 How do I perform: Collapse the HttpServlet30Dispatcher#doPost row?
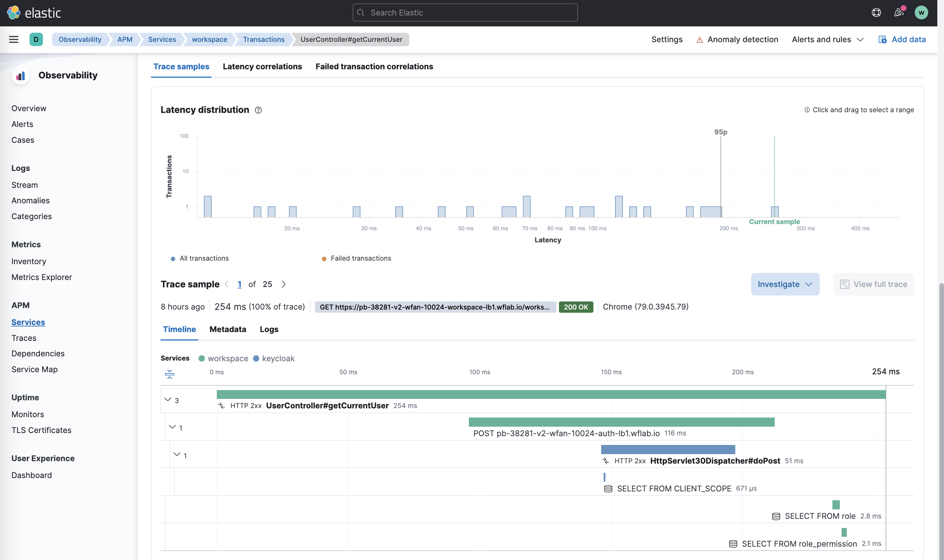[177, 454]
